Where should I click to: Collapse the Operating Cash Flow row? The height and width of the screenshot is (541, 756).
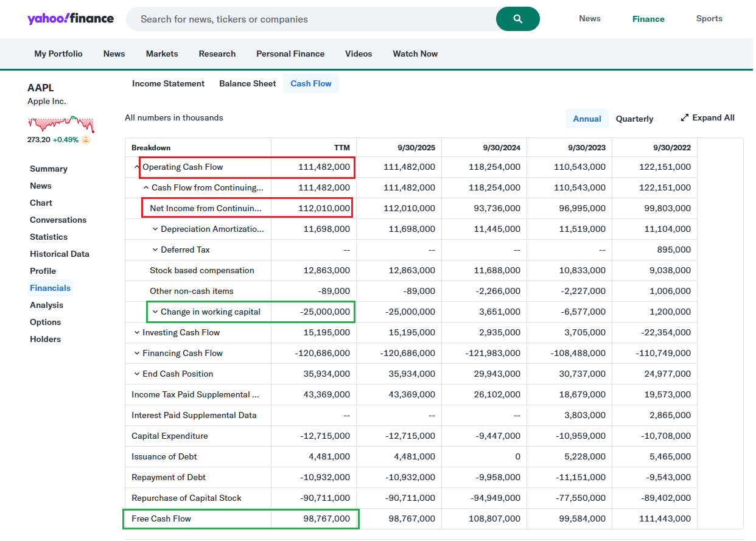click(137, 167)
